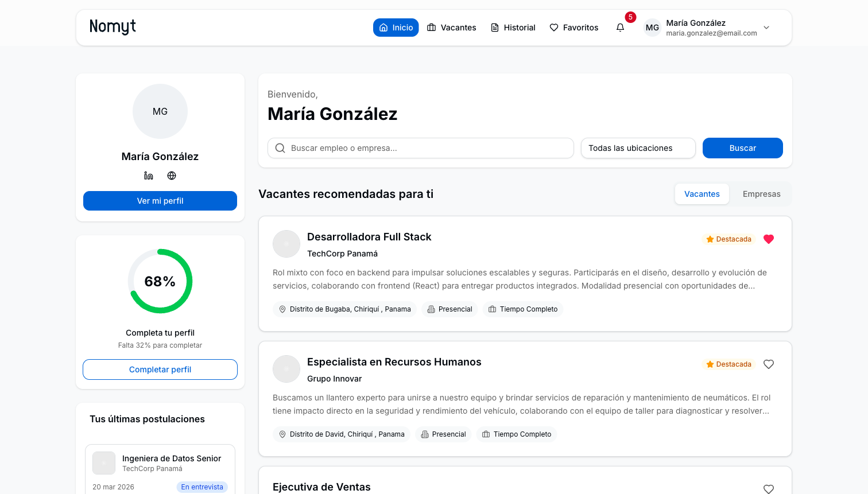Favorite the Especialista en Recursos Humanos vacancy
Screen dimensions: 868x494
coord(769,364)
